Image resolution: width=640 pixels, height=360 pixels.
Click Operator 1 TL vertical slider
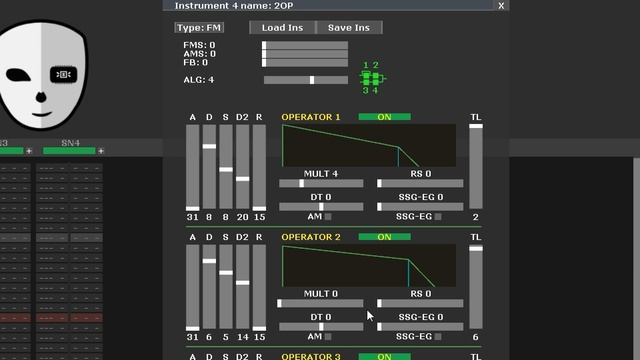(x=476, y=167)
